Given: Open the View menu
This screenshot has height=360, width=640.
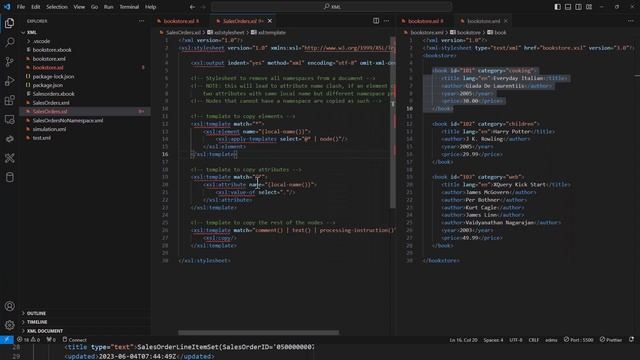Looking at the screenshot, I should tap(79, 7).
